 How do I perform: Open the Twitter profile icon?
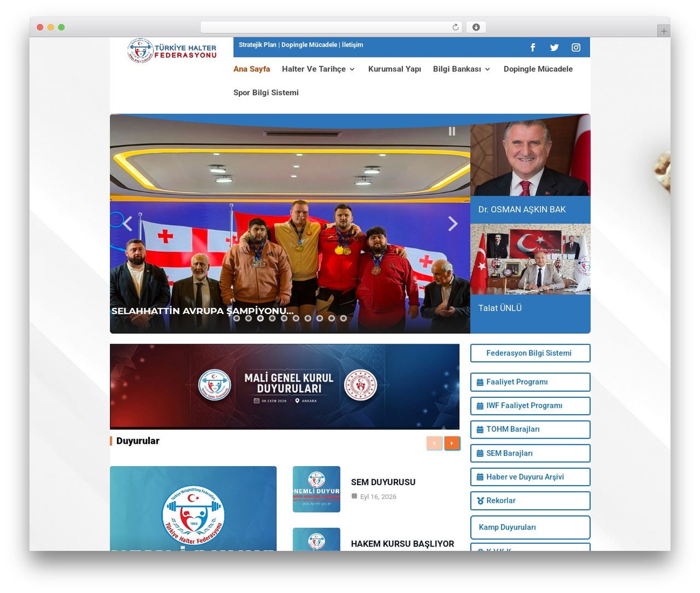tap(554, 48)
